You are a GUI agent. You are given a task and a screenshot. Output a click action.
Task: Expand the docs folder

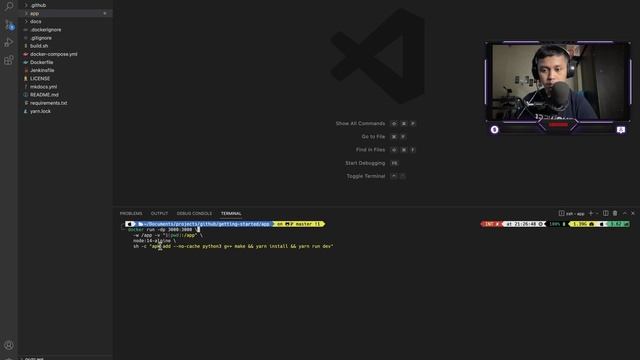tap(36, 21)
